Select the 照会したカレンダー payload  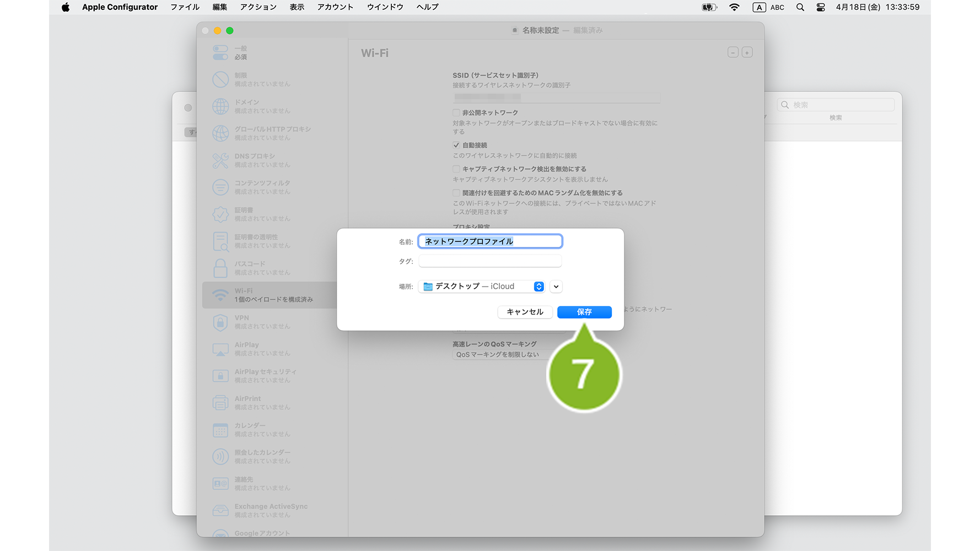273,457
